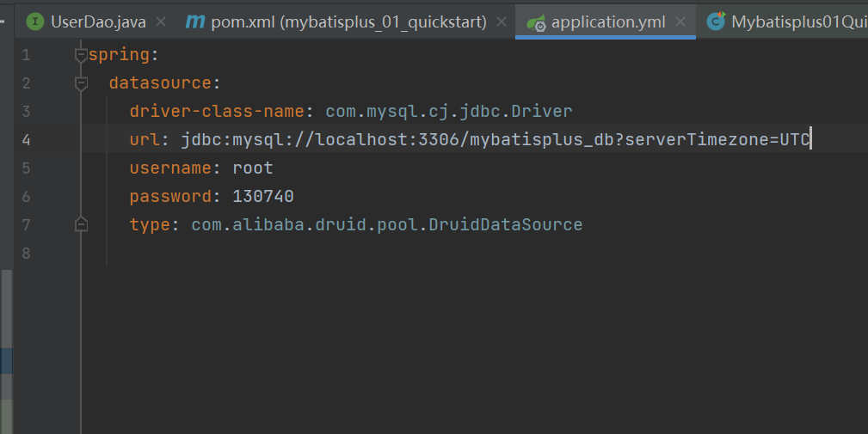Image resolution: width=868 pixels, height=434 pixels.
Task: Select the application.yml tab
Action: point(607,21)
